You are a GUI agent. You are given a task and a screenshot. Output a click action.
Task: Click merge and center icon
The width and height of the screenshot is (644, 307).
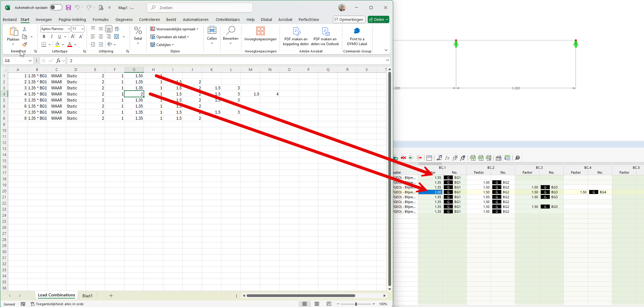tap(117, 36)
